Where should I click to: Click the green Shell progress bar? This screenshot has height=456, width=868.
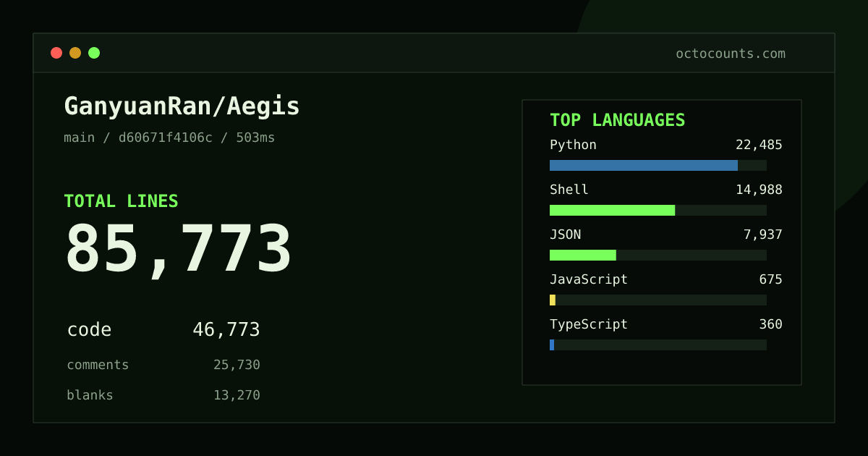(x=612, y=210)
